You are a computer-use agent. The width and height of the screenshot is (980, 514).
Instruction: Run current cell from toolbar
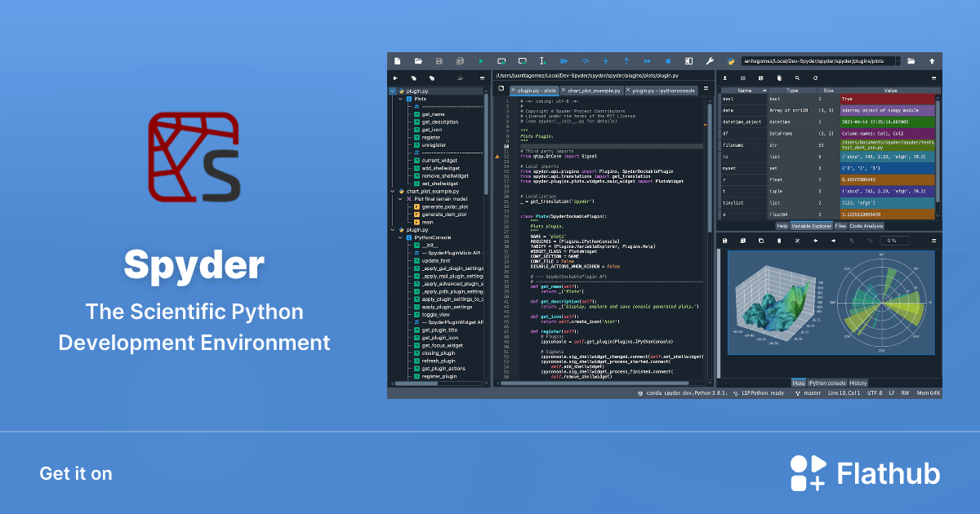501,61
